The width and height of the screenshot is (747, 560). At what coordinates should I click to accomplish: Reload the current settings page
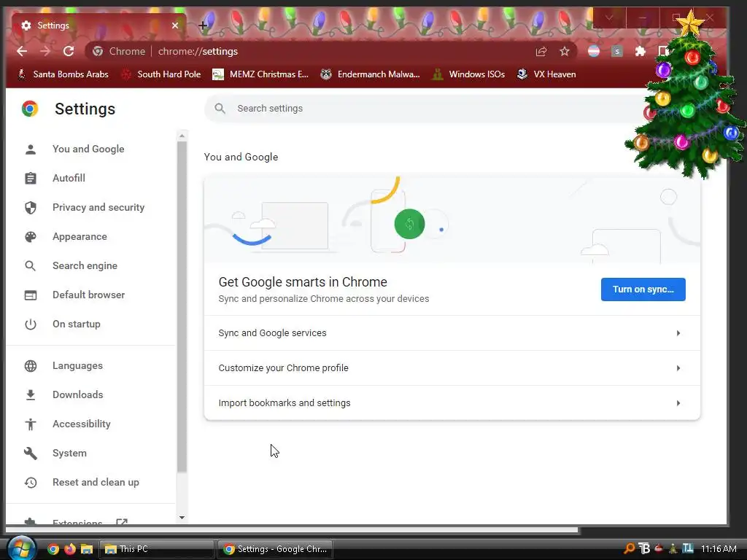(x=69, y=52)
